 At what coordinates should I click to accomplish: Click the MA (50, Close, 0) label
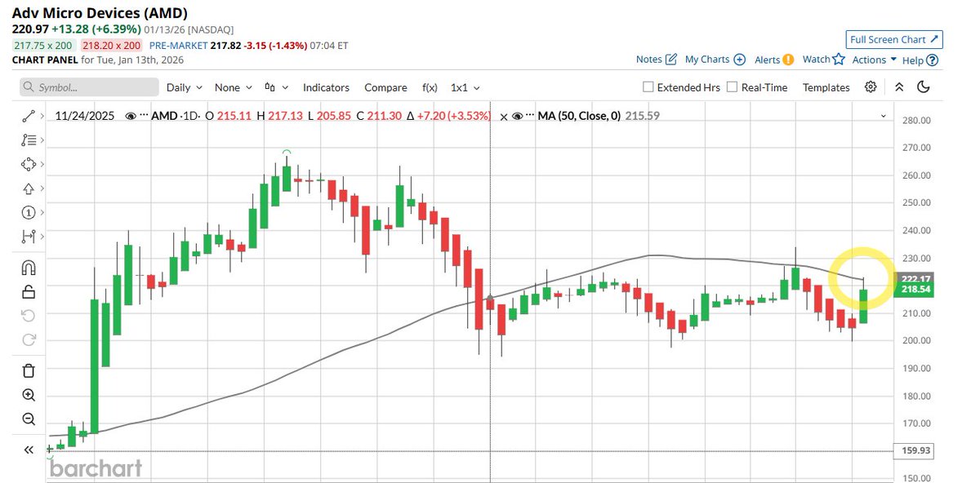pyautogui.click(x=579, y=117)
